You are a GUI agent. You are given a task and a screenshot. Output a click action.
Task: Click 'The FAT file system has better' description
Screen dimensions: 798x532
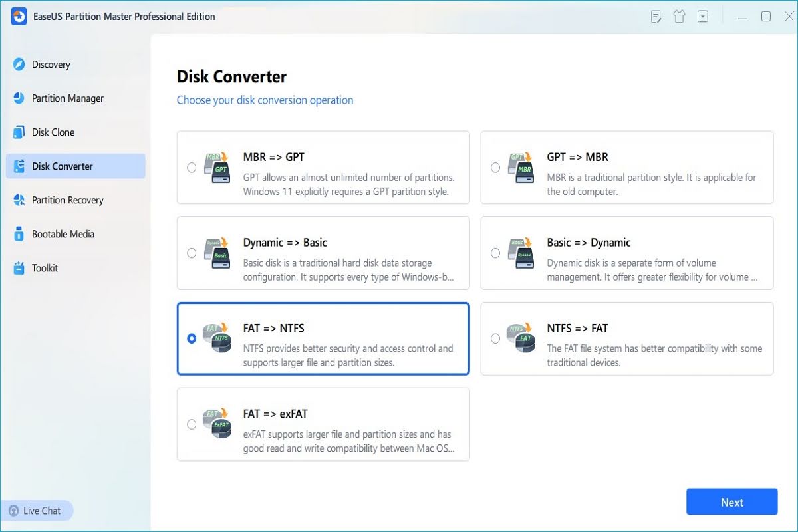pos(655,356)
